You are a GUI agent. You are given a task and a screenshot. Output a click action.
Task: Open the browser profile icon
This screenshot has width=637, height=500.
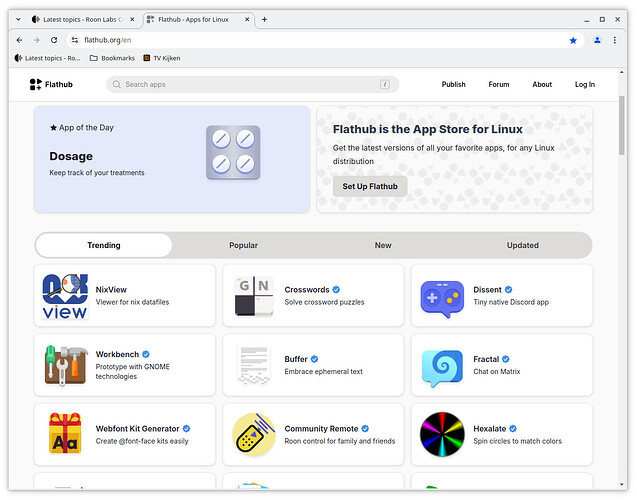pyautogui.click(x=597, y=40)
